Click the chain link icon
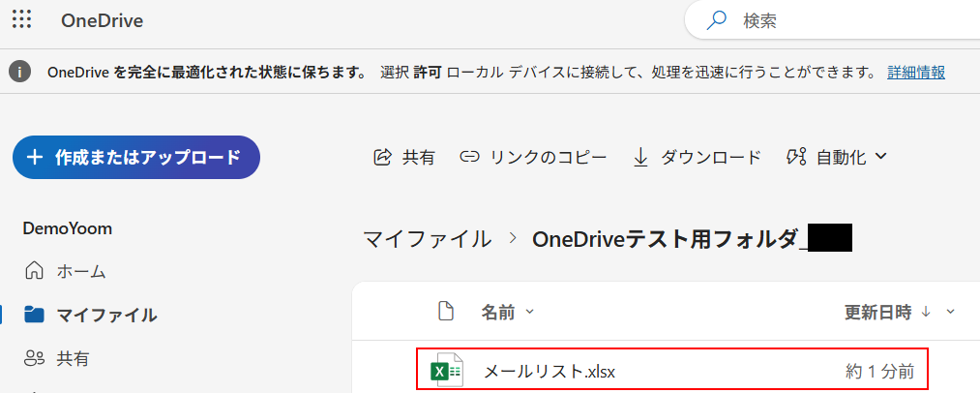 469,157
